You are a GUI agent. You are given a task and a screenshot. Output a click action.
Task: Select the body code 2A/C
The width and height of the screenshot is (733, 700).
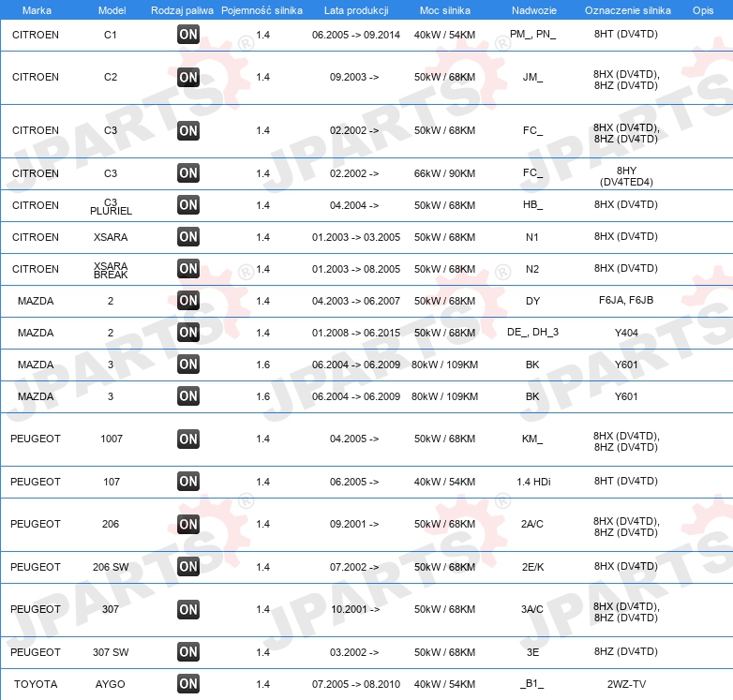tap(532, 524)
